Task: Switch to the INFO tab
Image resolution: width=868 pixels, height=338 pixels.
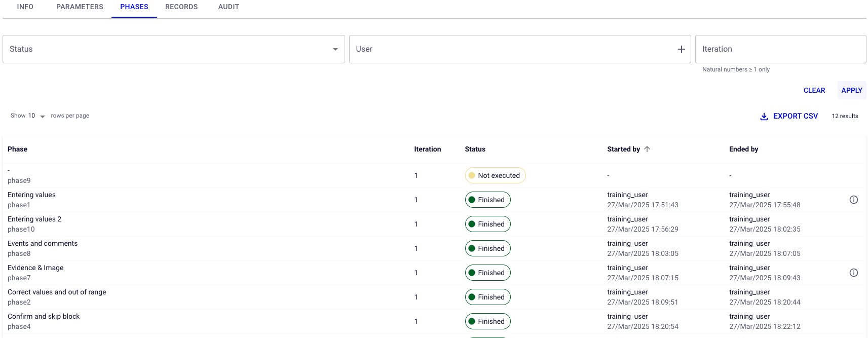Action: click(25, 7)
